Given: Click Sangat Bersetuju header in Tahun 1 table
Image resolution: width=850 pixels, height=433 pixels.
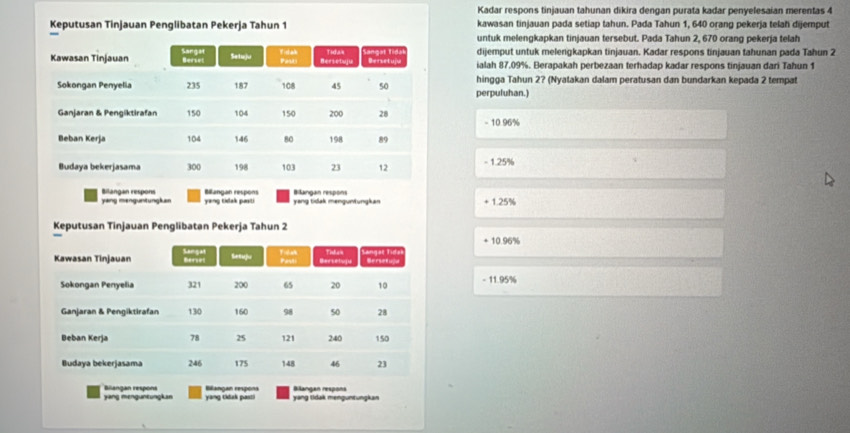Looking at the screenshot, I should [x=193, y=58].
